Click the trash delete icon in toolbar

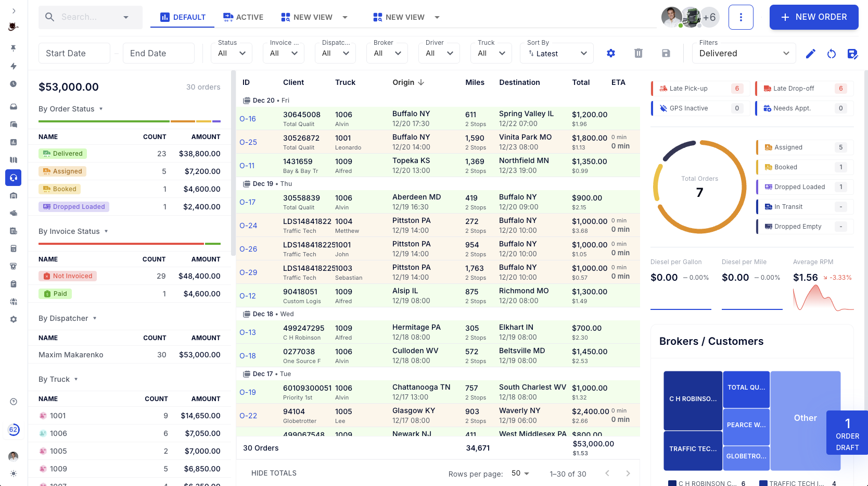tap(639, 53)
